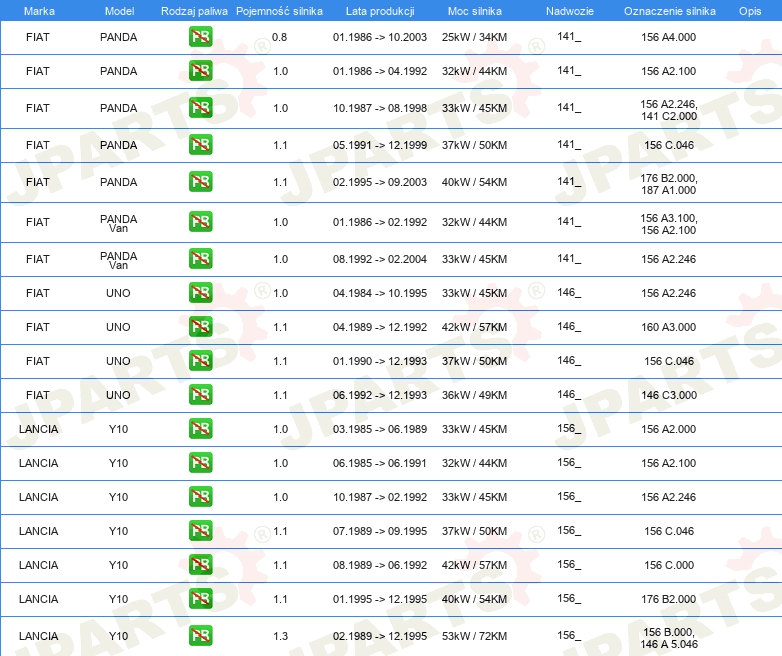The image size is (782, 656).
Task: Click the Rodzaj paliwa column header
Action: (x=194, y=11)
